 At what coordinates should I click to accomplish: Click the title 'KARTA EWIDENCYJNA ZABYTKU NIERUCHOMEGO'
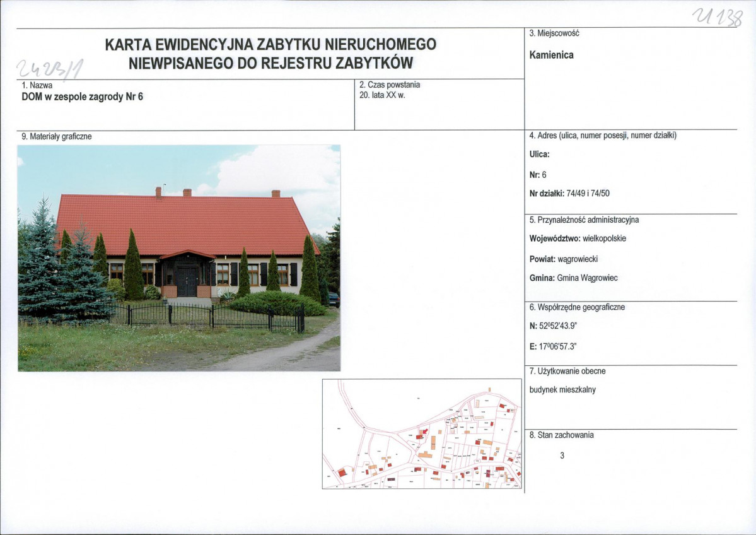270,44
